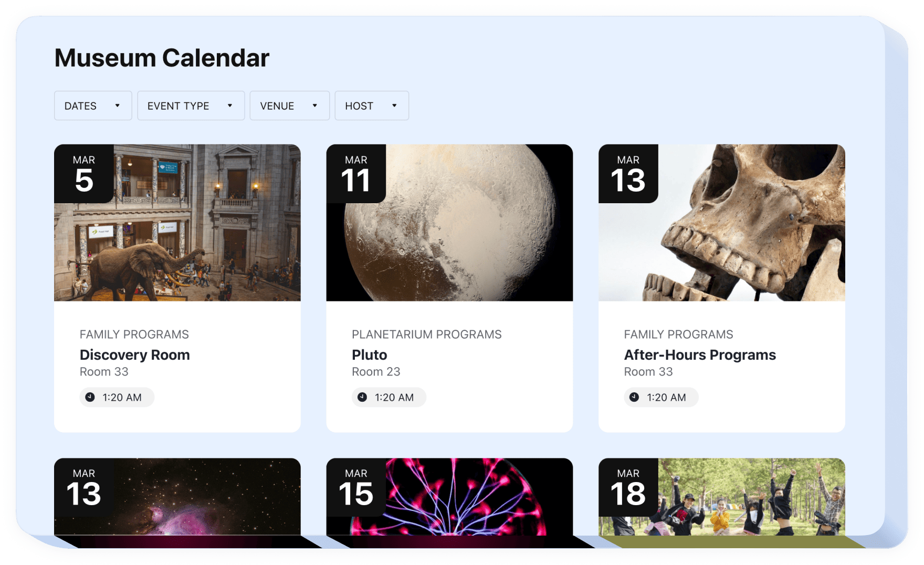Expand the HOST filter dropdown
The width and height of the screenshot is (924, 565).
click(x=371, y=106)
